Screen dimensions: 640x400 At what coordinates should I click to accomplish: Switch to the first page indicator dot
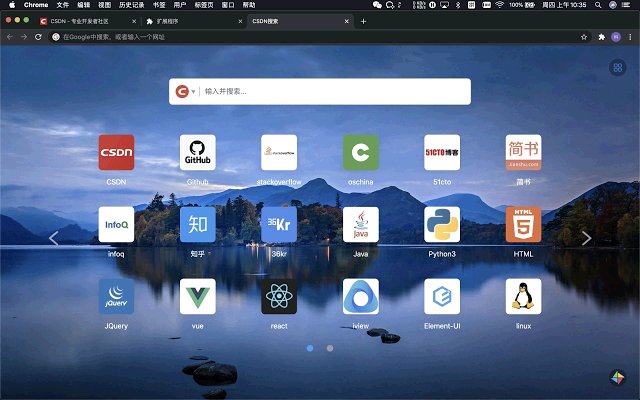click(x=310, y=348)
